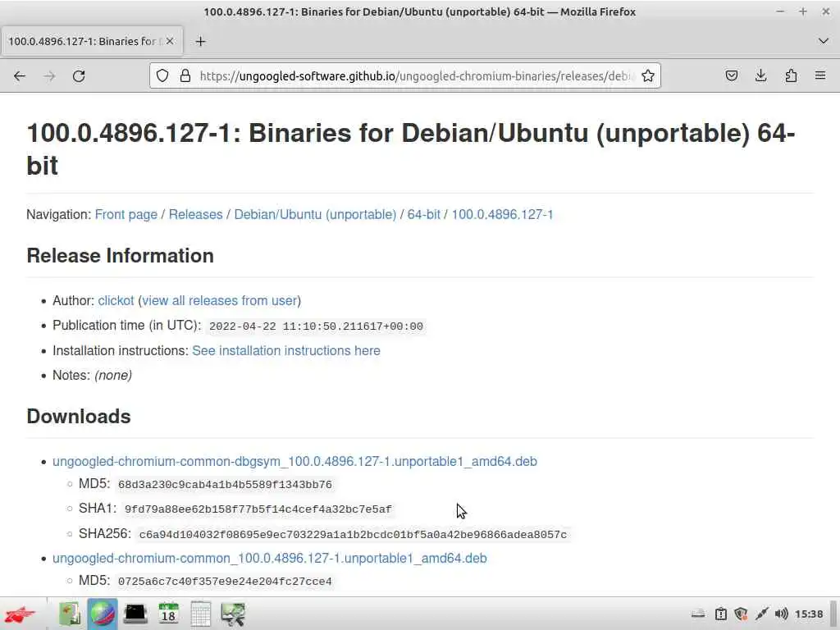The width and height of the screenshot is (840, 630).
Task: Open the start menu bird logo
Action: (20, 614)
